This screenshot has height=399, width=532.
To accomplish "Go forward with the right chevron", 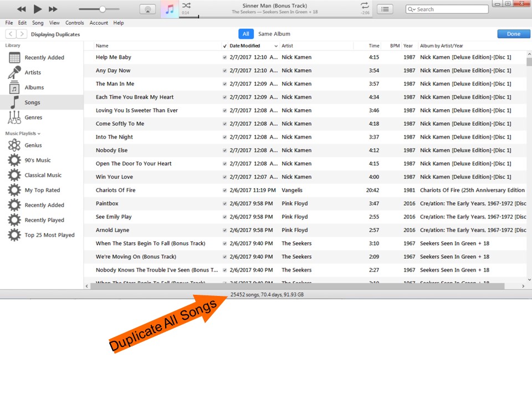I will (x=22, y=34).
